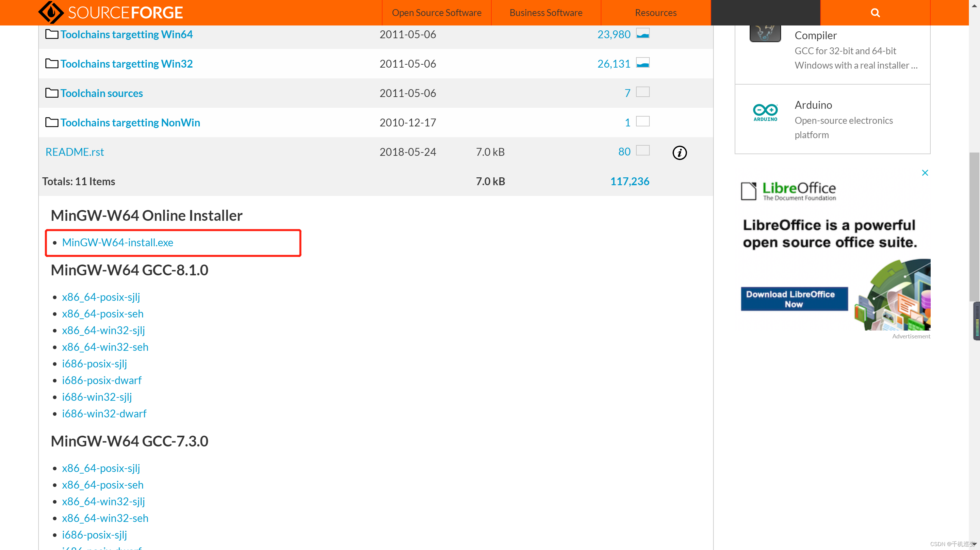Open Toolchain sources folder
The image size is (980, 550).
pos(102,93)
